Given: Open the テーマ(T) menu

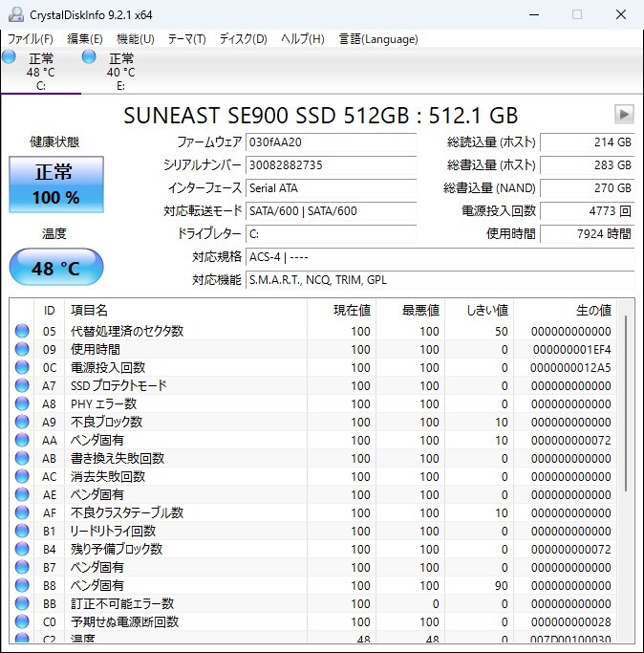Looking at the screenshot, I should 187,39.
